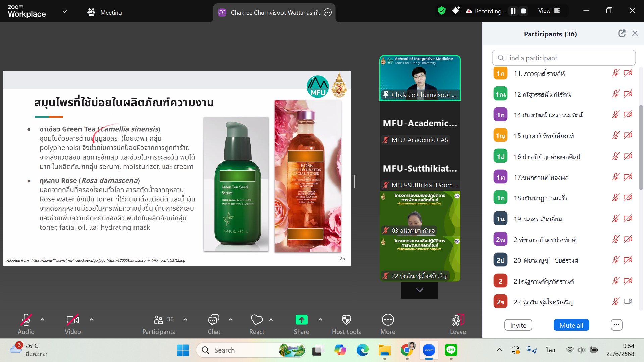Screen dimensions: 644x362
Task: Click the participants list scrollbar
Action: coord(641,147)
